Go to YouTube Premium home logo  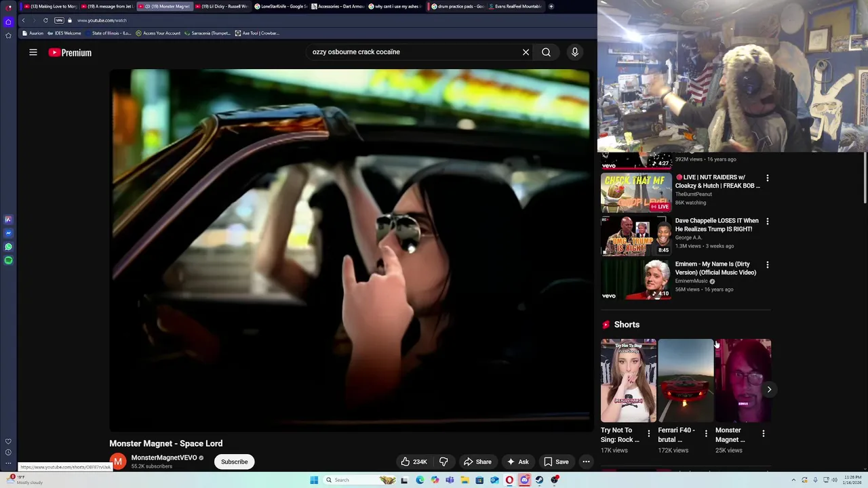tap(70, 52)
